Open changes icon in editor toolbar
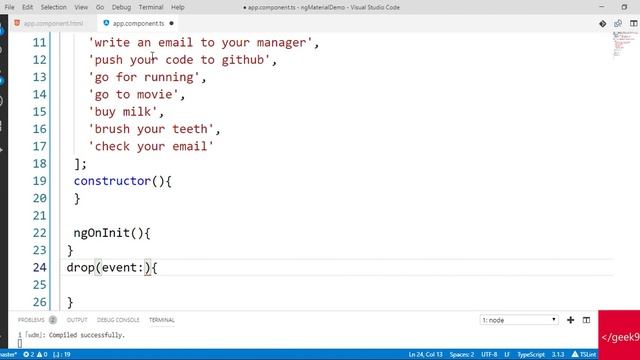The width and height of the screenshot is (640, 360). 618,24
